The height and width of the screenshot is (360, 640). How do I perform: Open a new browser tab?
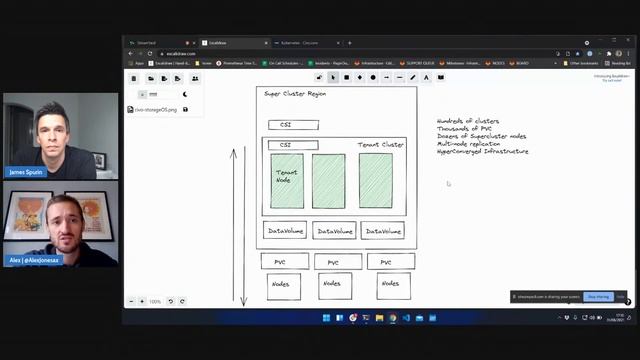click(x=350, y=43)
